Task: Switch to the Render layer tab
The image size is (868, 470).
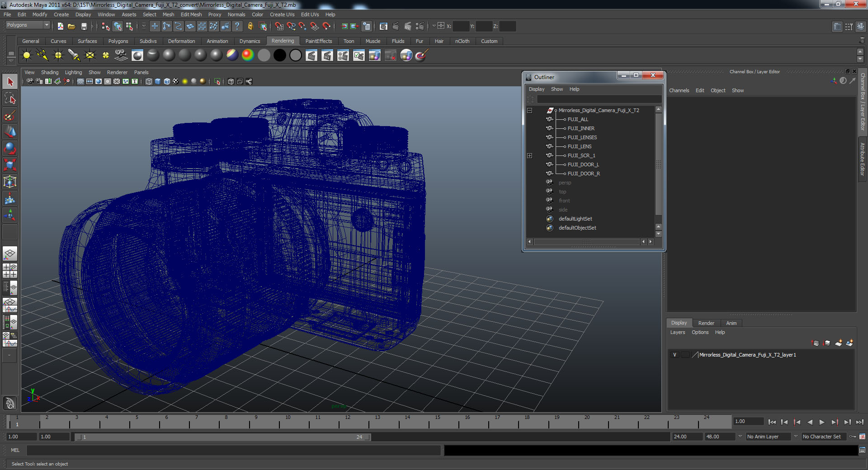Action: [706, 323]
